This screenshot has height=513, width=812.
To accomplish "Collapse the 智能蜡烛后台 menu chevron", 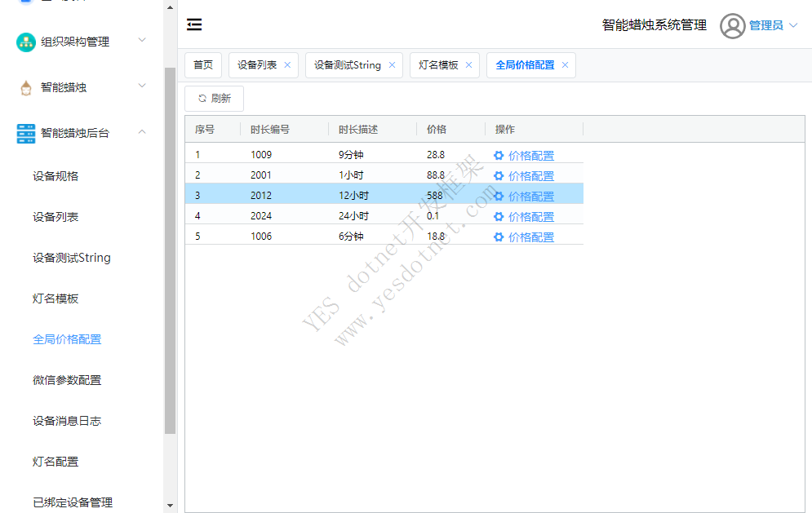I will coord(142,132).
